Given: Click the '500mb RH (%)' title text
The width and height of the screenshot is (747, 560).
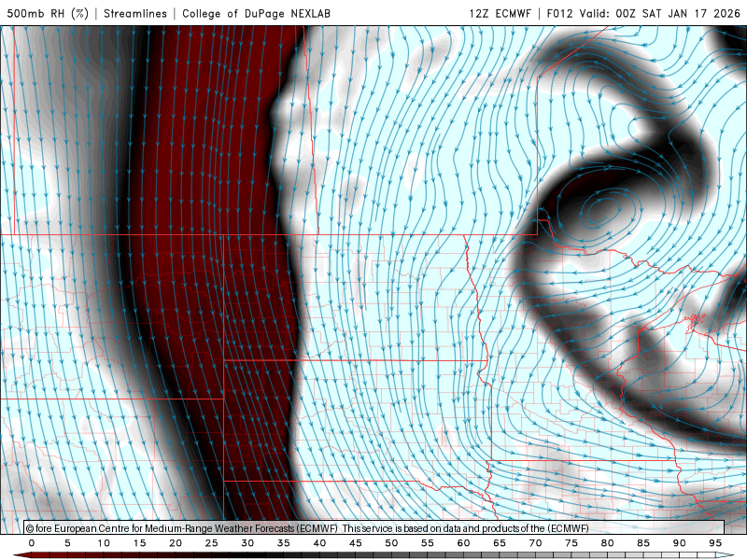Looking at the screenshot, I should [x=48, y=13].
